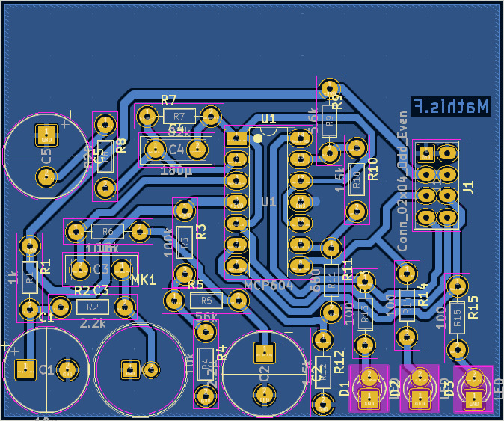504x421 pixels.
Task: Select resistor R9 top pad
Action: click(x=330, y=89)
